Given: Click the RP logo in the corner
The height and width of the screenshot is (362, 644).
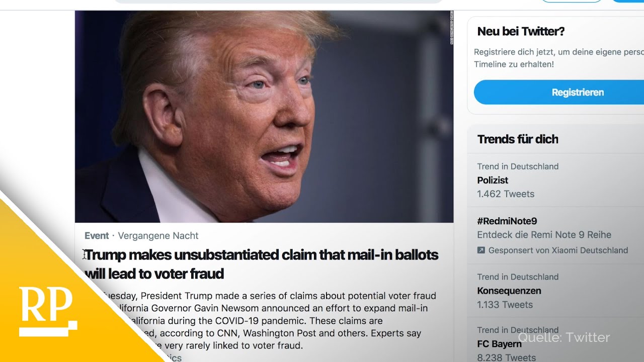Looking at the screenshot, I should tap(48, 311).
